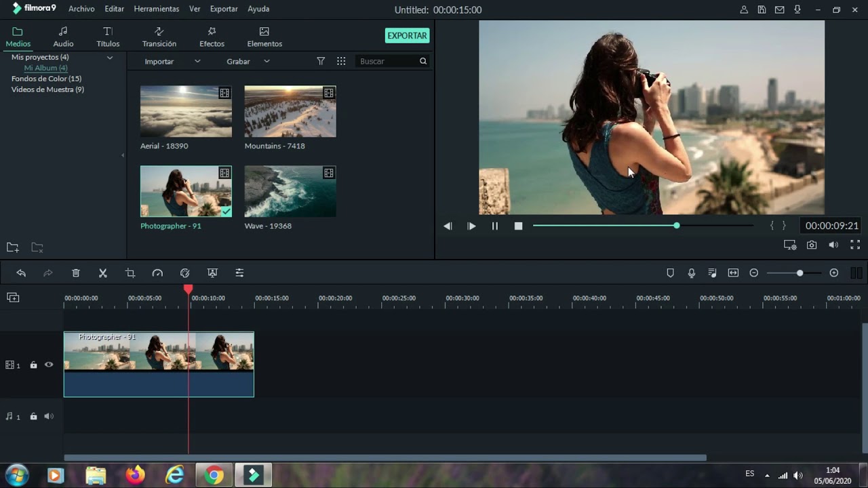The height and width of the screenshot is (488, 868).
Task: Open the messages envelope icon
Action: (x=780, y=9)
